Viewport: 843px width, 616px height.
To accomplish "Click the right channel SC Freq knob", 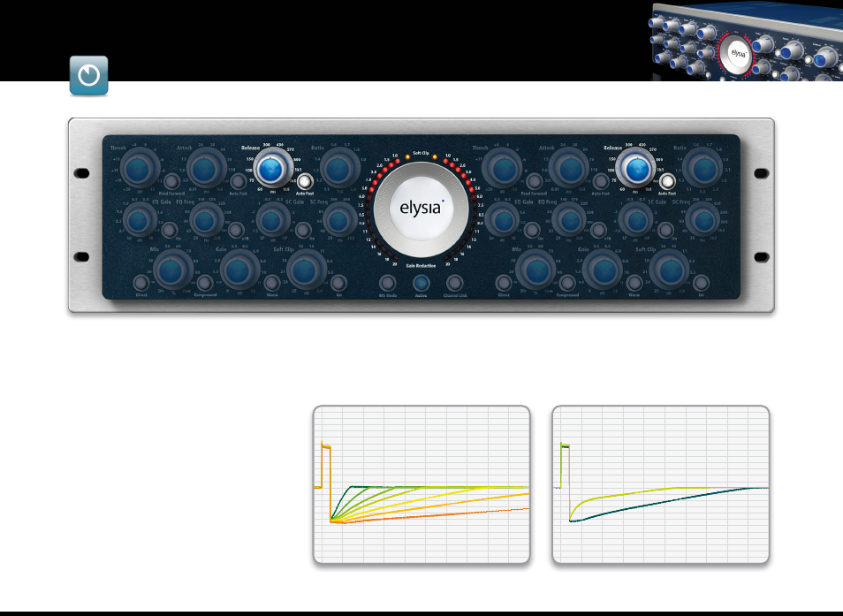I will pyautogui.click(x=702, y=220).
